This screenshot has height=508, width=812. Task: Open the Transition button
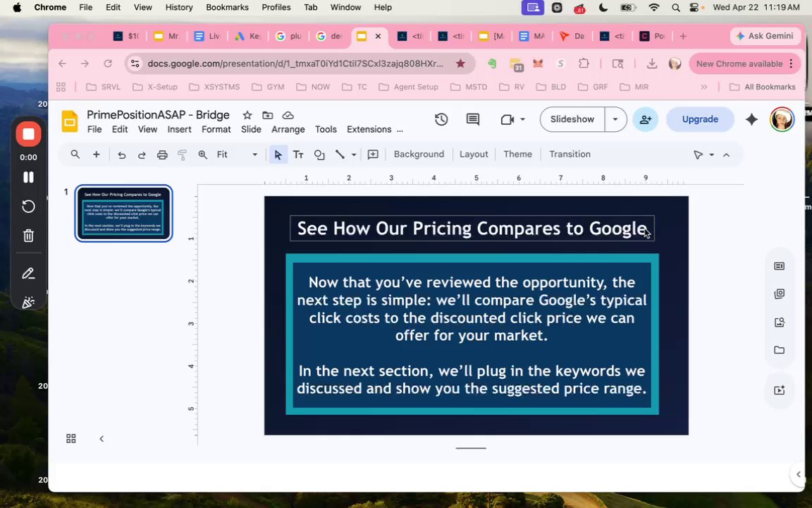(570, 154)
